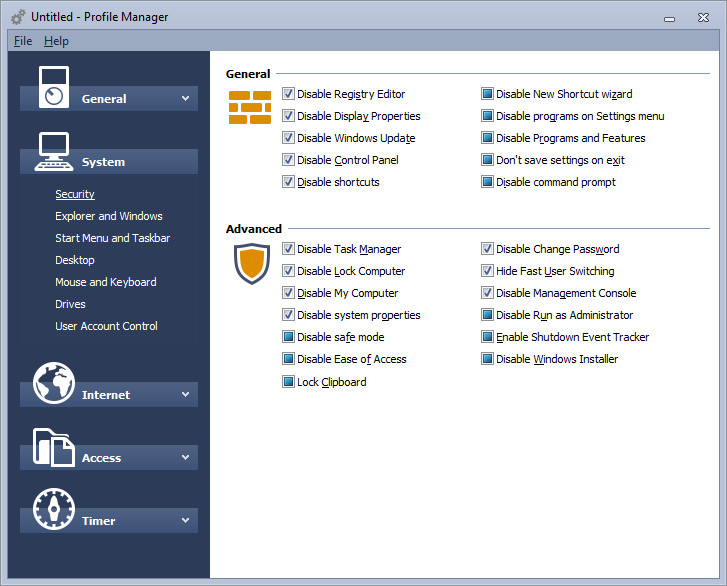Open Explorer and Windows settings link

[x=109, y=216]
